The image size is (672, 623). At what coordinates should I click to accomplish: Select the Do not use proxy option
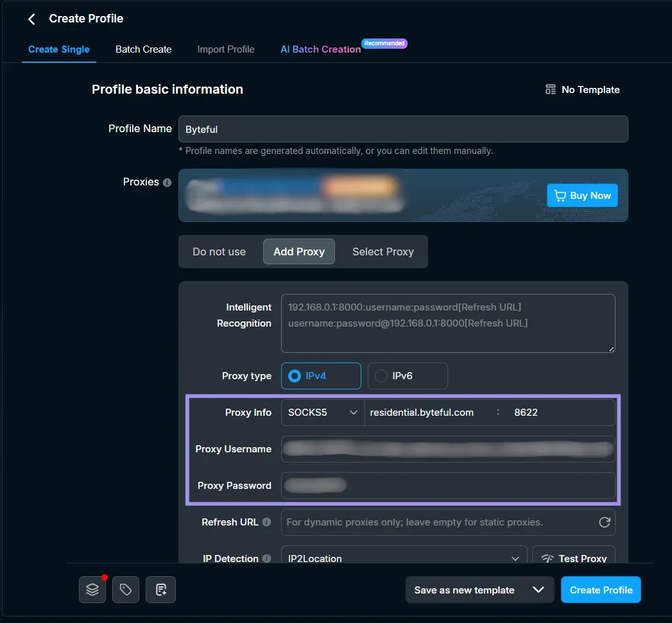(x=219, y=252)
